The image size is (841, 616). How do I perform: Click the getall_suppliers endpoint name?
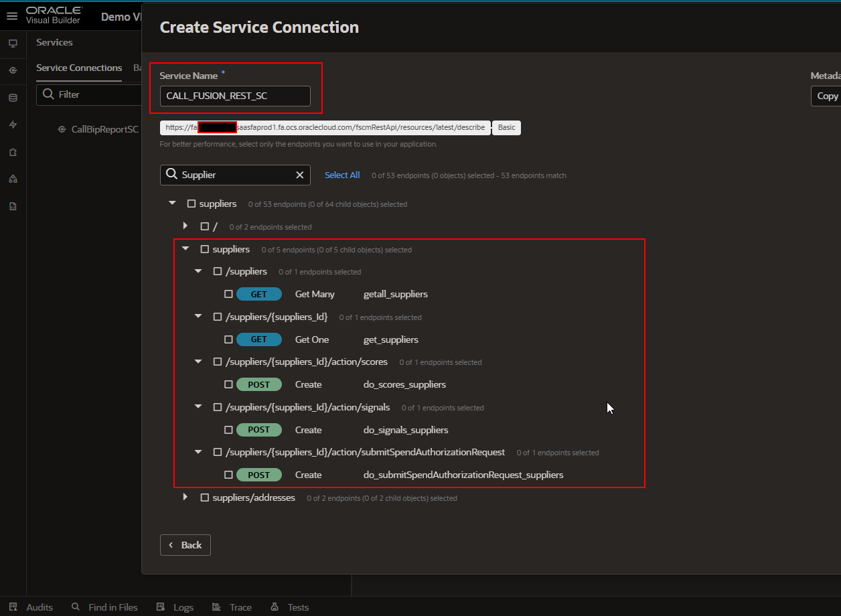[x=395, y=294]
